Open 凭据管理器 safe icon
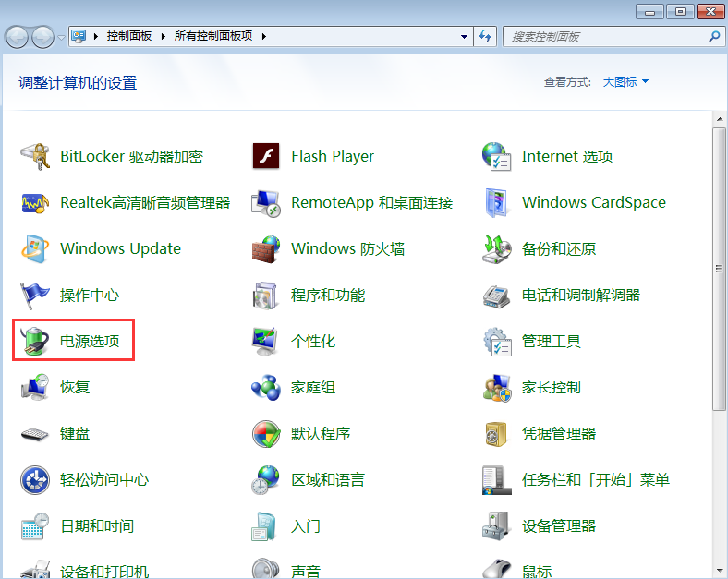The width and height of the screenshot is (728, 579). (x=496, y=434)
